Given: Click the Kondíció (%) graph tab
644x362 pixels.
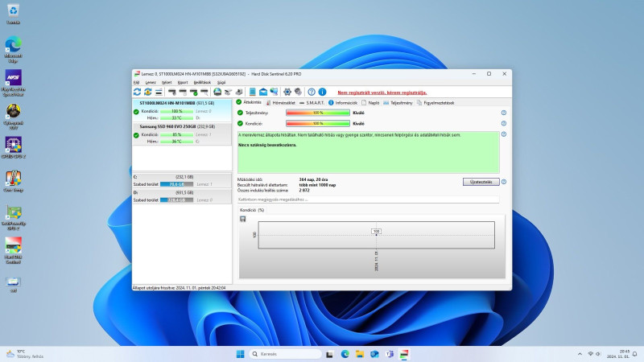Looking at the screenshot, I should tap(252, 210).
